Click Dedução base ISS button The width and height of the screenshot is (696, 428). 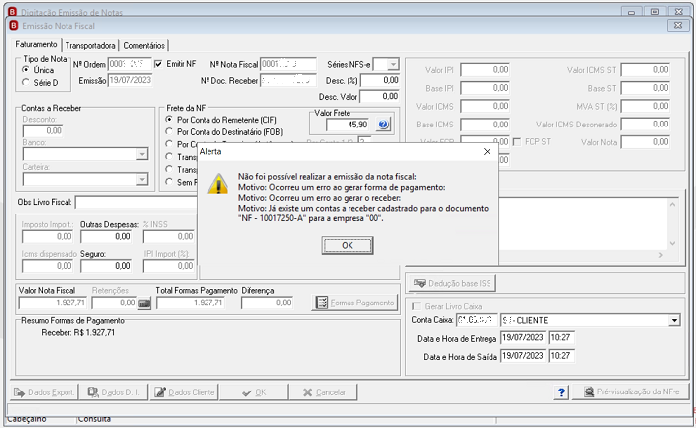[x=452, y=283]
